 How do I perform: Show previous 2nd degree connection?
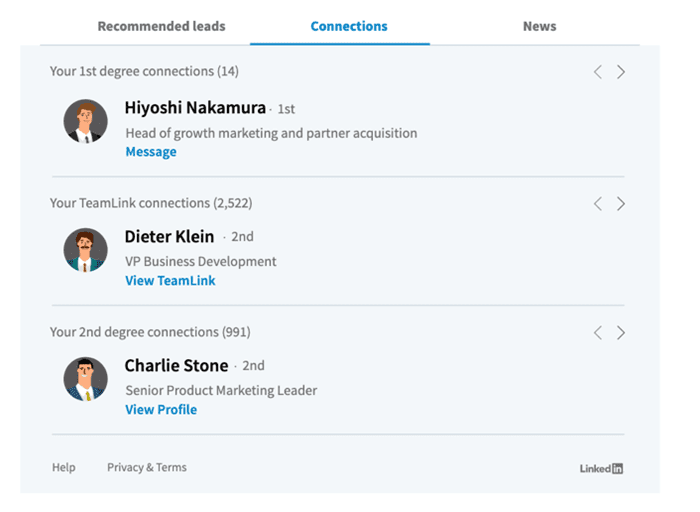598,333
